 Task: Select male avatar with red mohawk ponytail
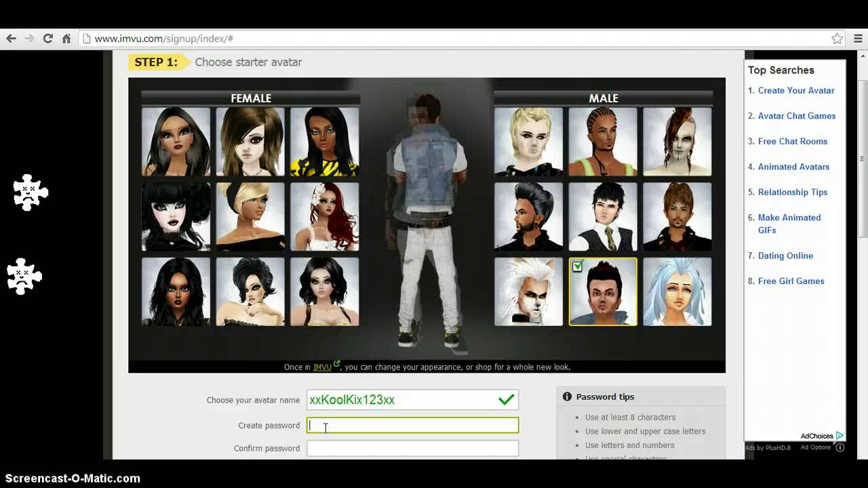click(677, 142)
